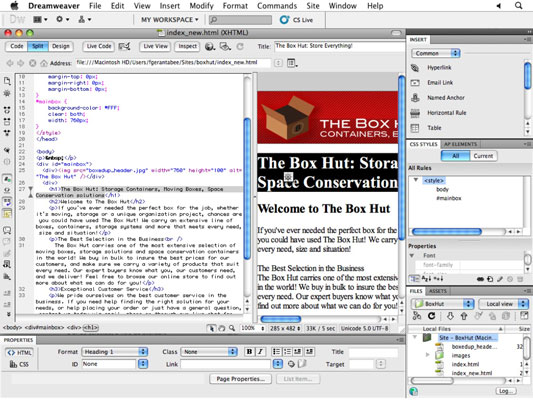
Task: Click the CS Live icon
Action: click(284, 20)
